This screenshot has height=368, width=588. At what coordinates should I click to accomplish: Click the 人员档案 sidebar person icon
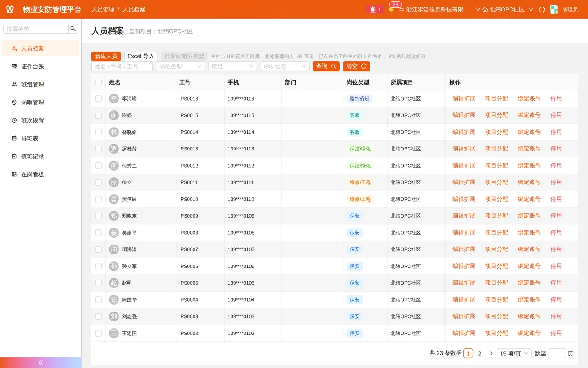coord(14,48)
